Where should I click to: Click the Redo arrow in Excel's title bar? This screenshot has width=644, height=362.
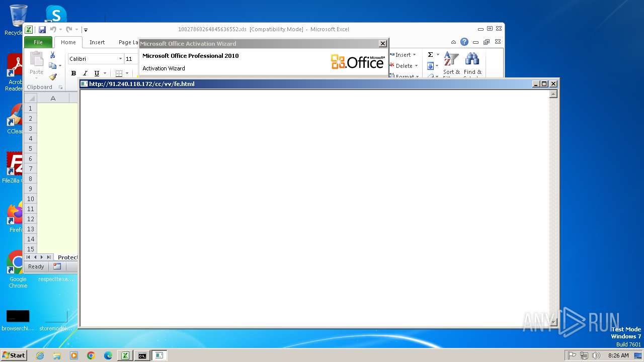69,30
